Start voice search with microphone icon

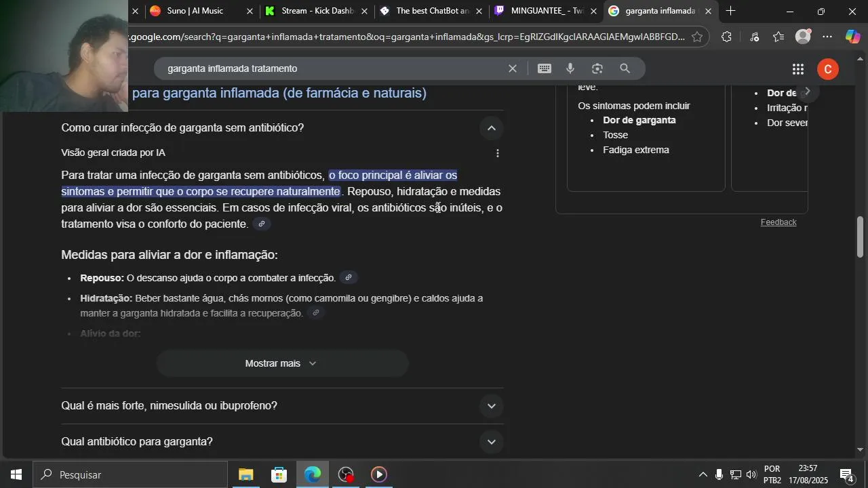(x=570, y=68)
